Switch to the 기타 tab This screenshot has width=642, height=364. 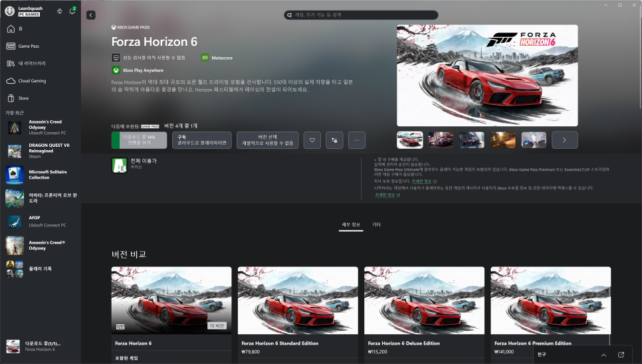pyautogui.click(x=376, y=225)
